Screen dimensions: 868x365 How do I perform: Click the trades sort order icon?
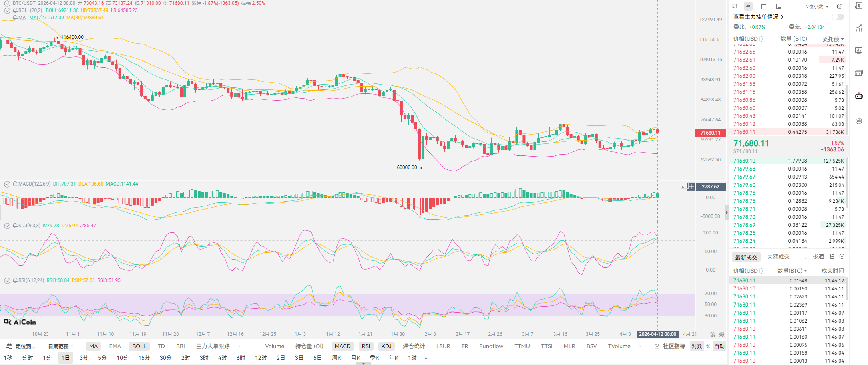click(832, 256)
